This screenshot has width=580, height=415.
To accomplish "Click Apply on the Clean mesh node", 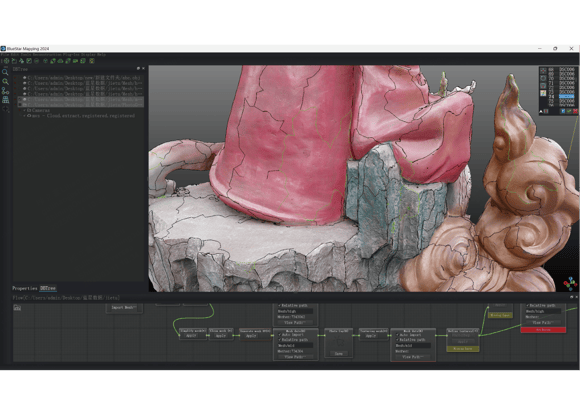I will tap(221, 336).
